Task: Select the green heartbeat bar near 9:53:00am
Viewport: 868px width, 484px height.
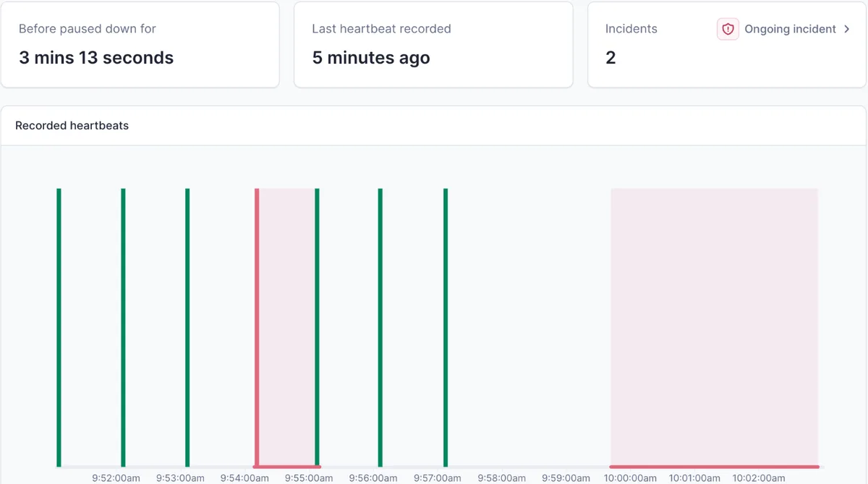Action: tap(187, 328)
